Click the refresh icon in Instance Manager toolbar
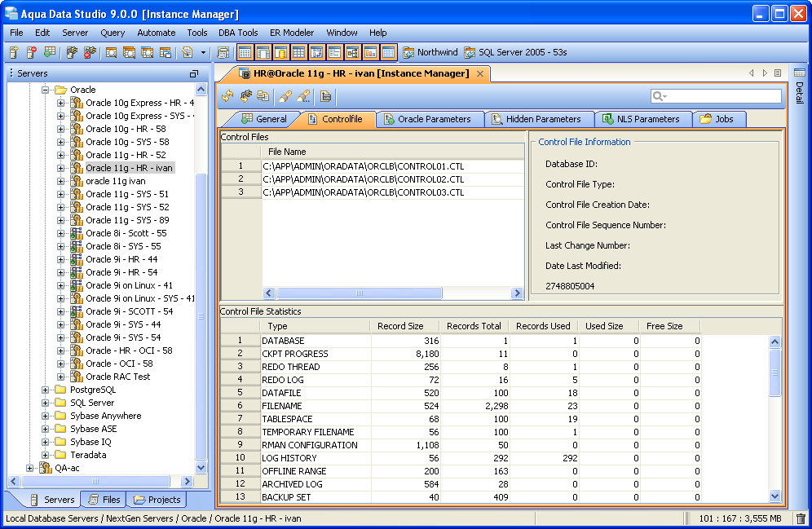The height and width of the screenshot is (529, 812). click(x=227, y=96)
